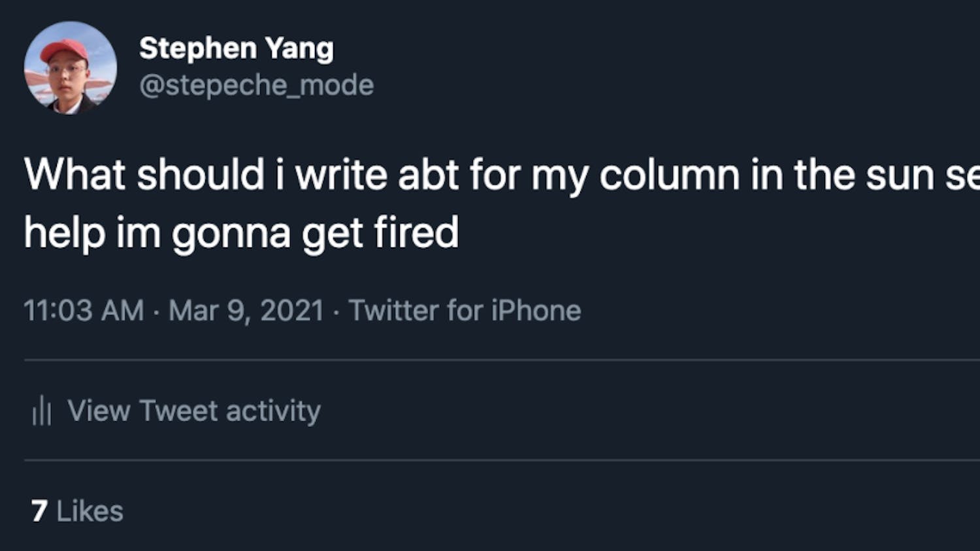Click the Tweet activity bar chart icon

click(x=42, y=411)
